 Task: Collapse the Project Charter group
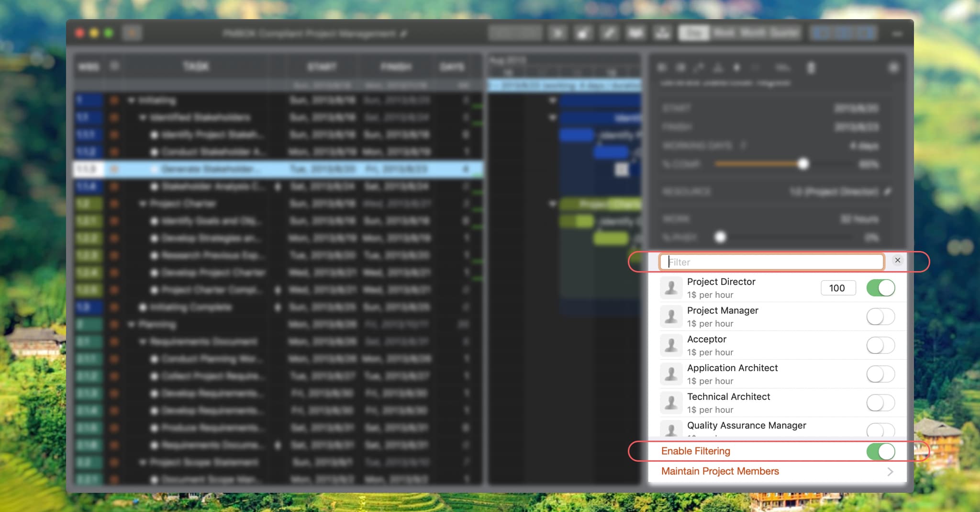pos(143,204)
